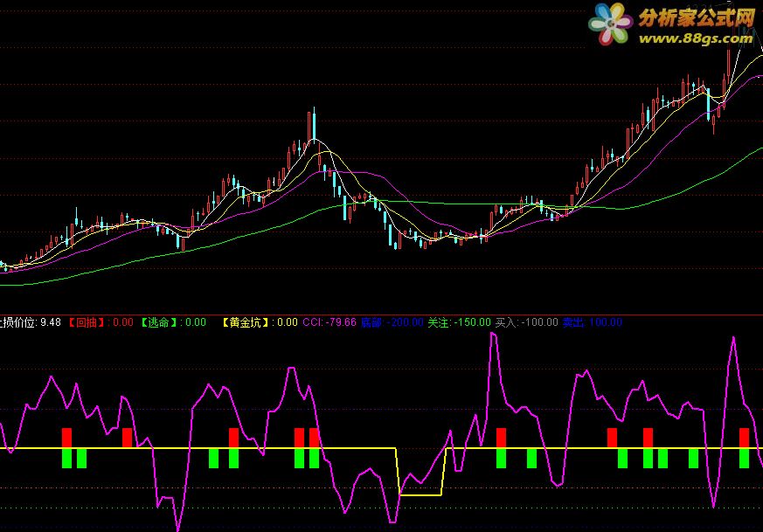Select the red 【回抽】: 0.00 indicator label
Image resolution: width=763 pixels, height=532 pixels.
pos(100,322)
